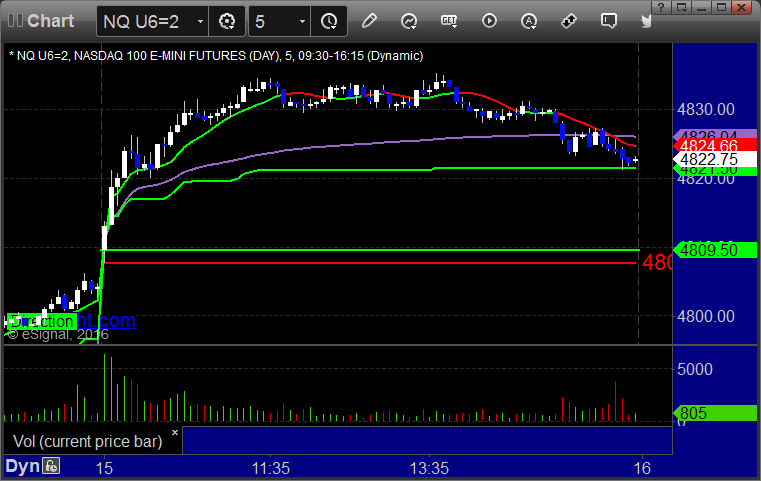Viewport: 761px width, 481px height.
Task: Click the 11:35 time axis label
Action: [x=270, y=468]
